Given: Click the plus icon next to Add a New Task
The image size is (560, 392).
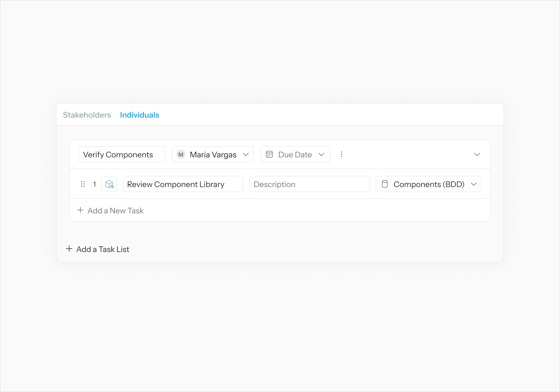Looking at the screenshot, I should tap(80, 210).
